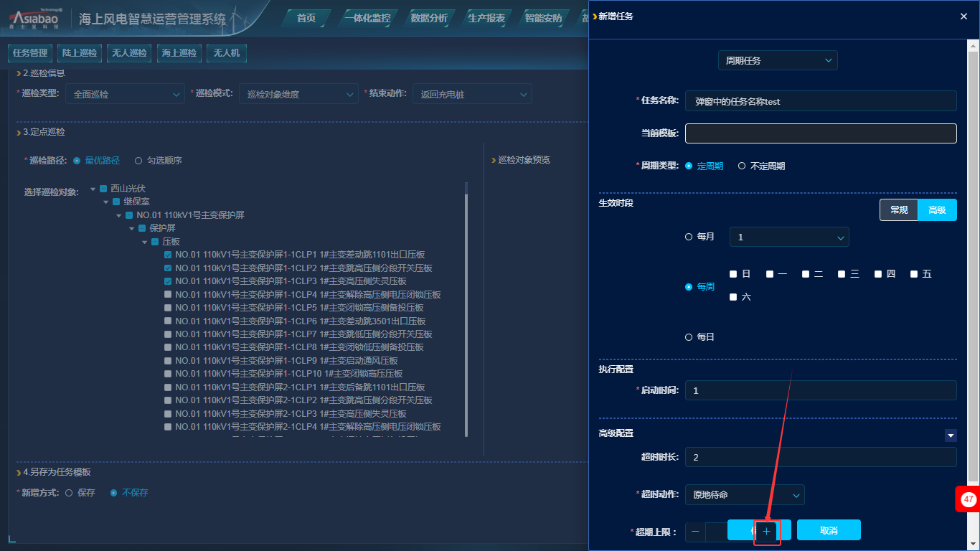Viewport: 980px width, 551px height.
Task: Collapse the 西山光伏 tree node arrow
Action: [93, 189]
